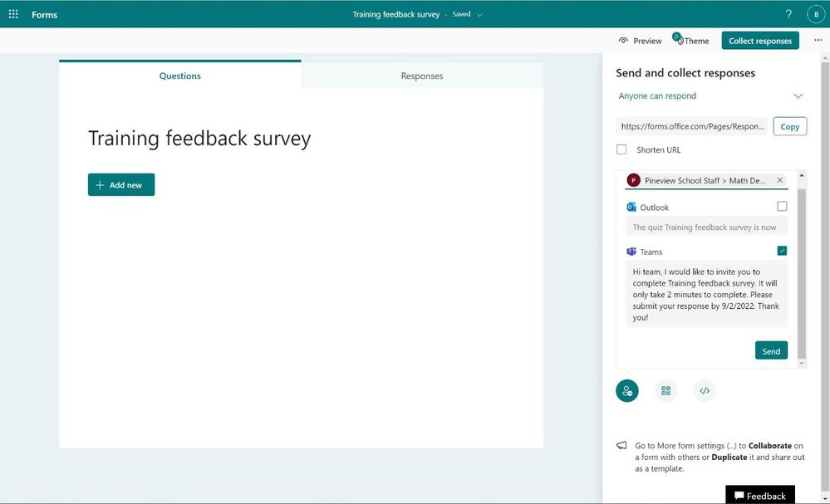Click the Teams logo icon
The height and width of the screenshot is (504, 830).
pyautogui.click(x=631, y=252)
